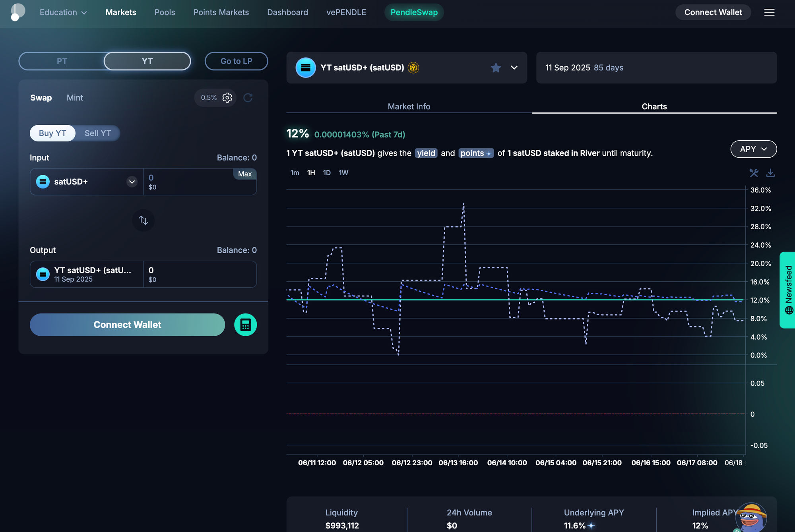Open the calculator icon button
This screenshot has height=532, width=795.
click(245, 325)
